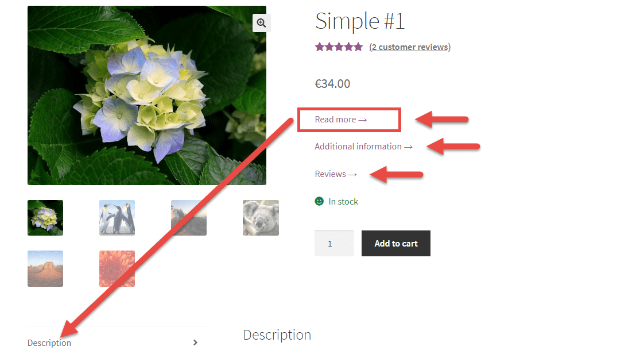Follow the Read more link
This screenshot has height=354, width=644.
[340, 120]
